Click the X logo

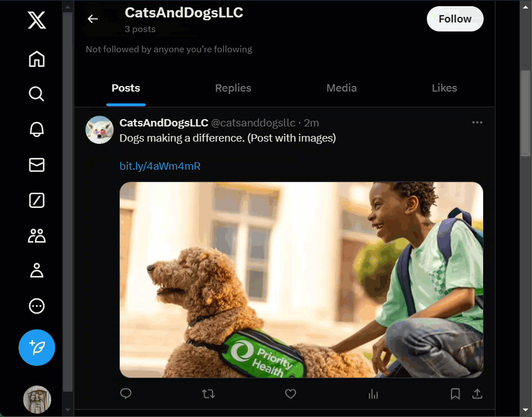click(x=37, y=21)
